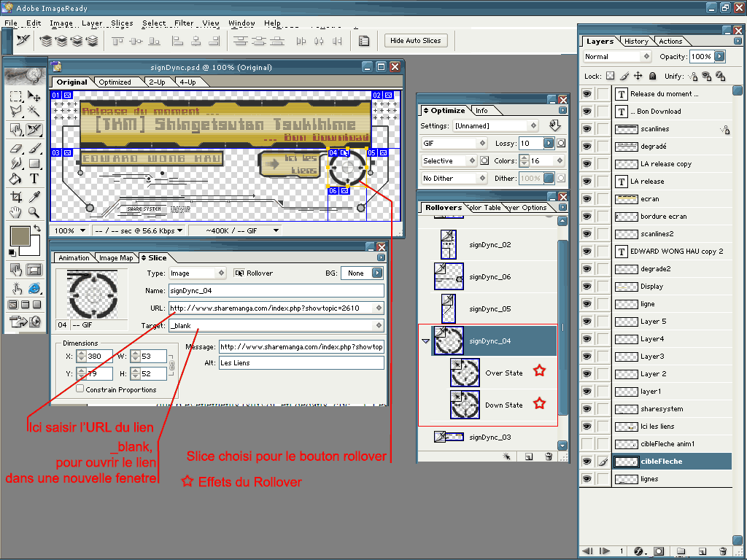The height and width of the screenshot is (560, 747).
Task: Select the Zoom tool
Action: click(x=34, y=212)
